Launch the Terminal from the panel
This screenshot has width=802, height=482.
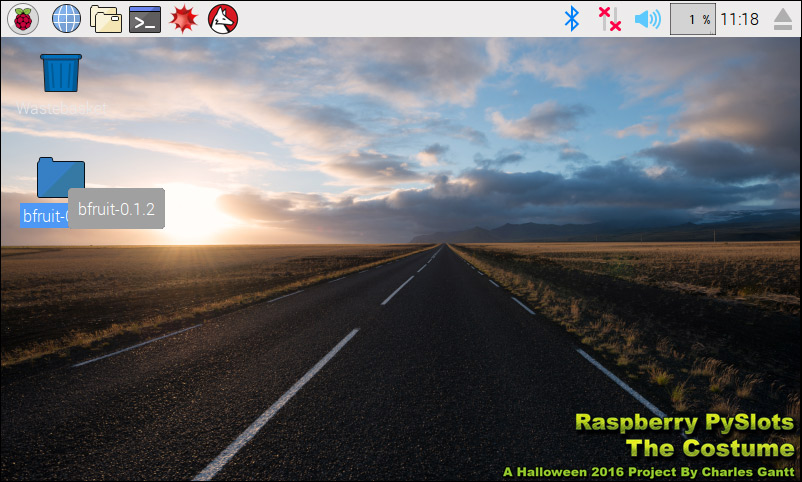pyautogui.click(x=145, y=19)
